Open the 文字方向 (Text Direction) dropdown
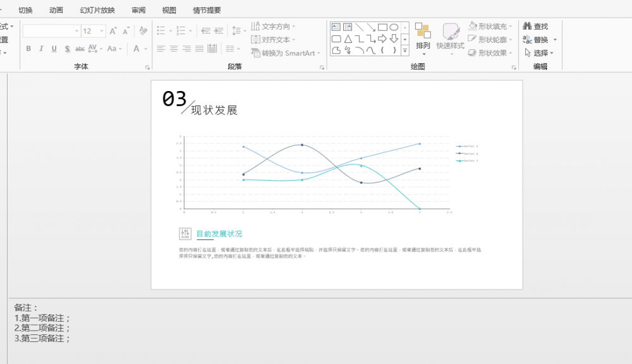632x364 pixels. [x=275, y=26]
